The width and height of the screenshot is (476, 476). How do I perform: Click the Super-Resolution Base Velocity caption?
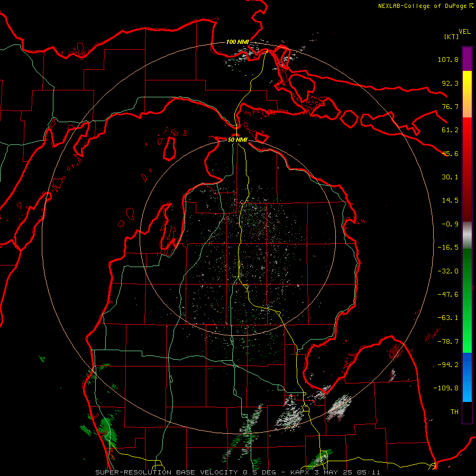click(237, 472)
